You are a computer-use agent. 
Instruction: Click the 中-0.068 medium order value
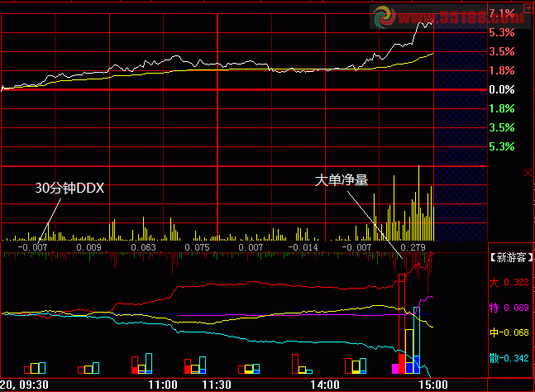click(509, 332)
